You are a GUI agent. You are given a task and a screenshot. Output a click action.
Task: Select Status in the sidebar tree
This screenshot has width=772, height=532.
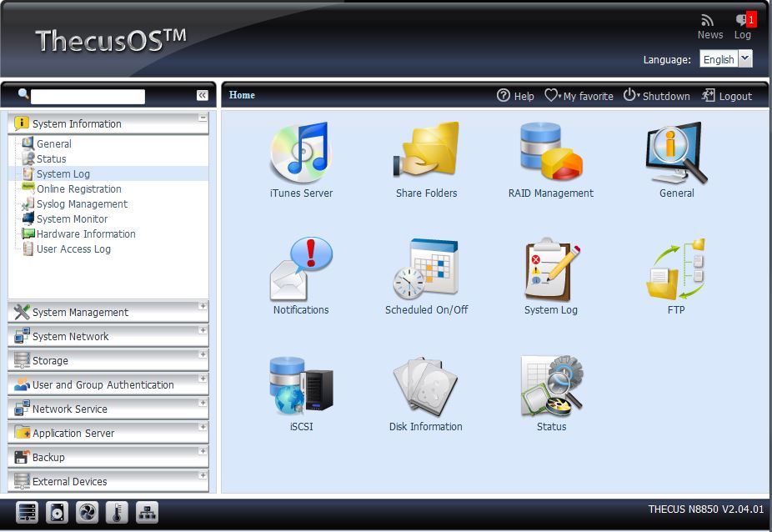(51, 158)
